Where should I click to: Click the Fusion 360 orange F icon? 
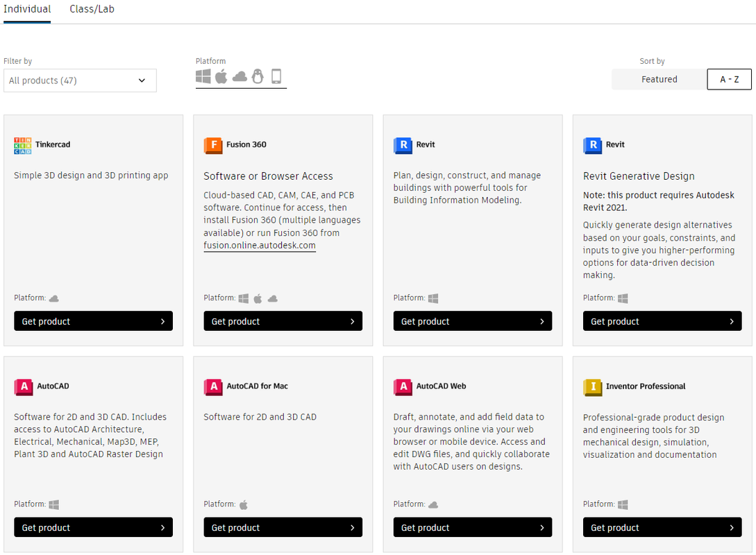(x=213, y=145)
